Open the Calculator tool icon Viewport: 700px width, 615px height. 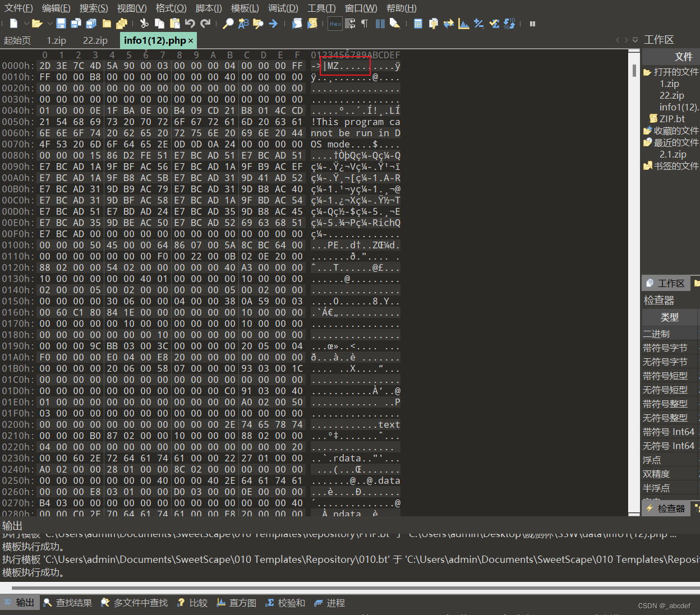418,24
